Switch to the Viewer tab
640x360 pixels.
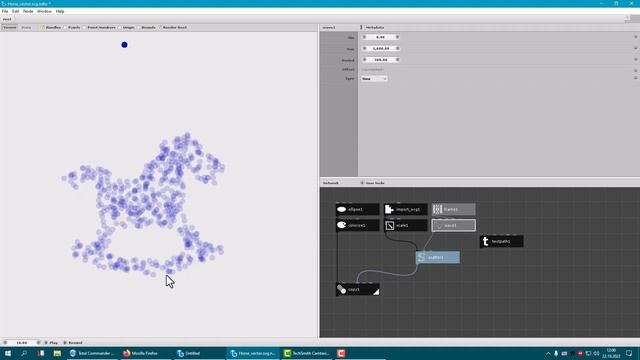point(9,27)
